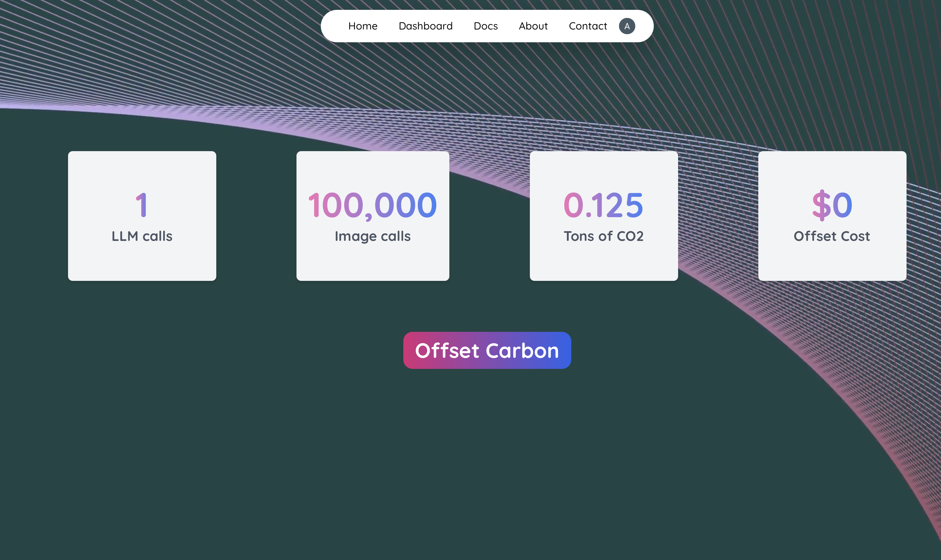Click the 'Image calls' label text

point(372,236)
